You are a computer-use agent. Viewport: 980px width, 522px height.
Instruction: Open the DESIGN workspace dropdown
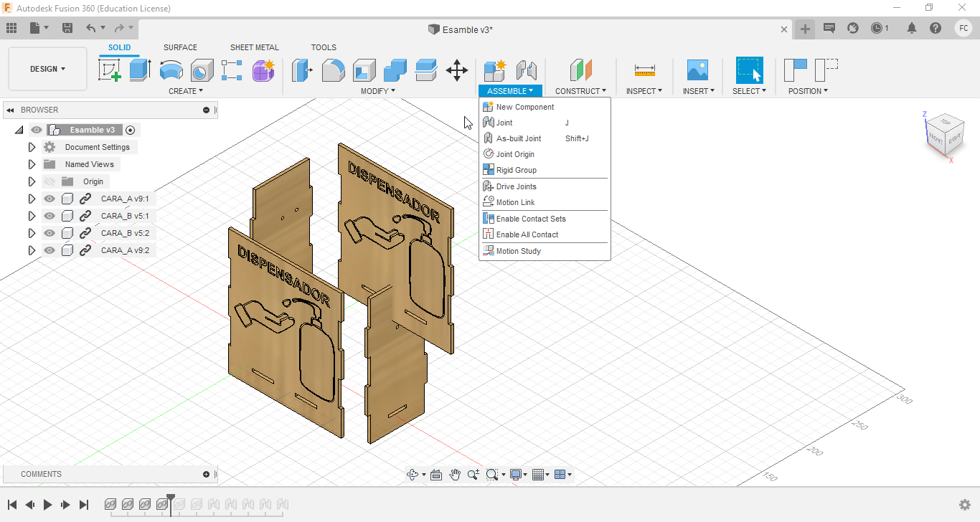click(47, 69)
